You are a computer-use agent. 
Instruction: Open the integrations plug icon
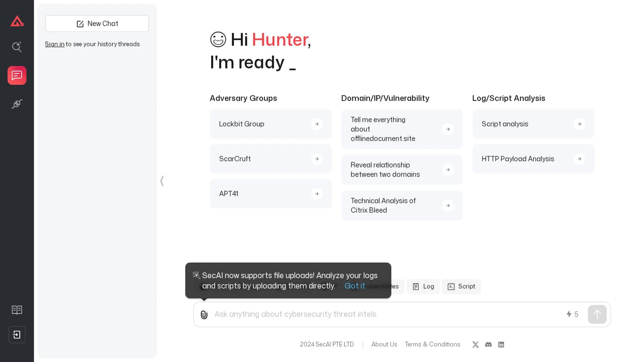[x=17, y=104]
